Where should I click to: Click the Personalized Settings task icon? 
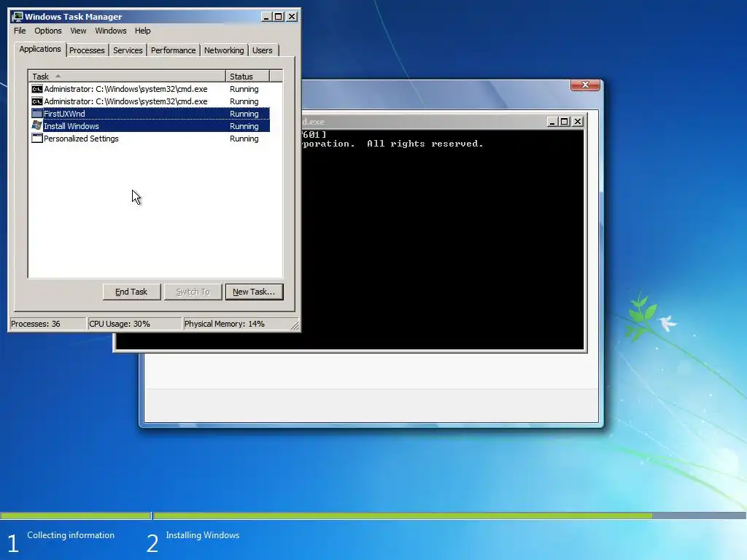click(x=36, y=139)
